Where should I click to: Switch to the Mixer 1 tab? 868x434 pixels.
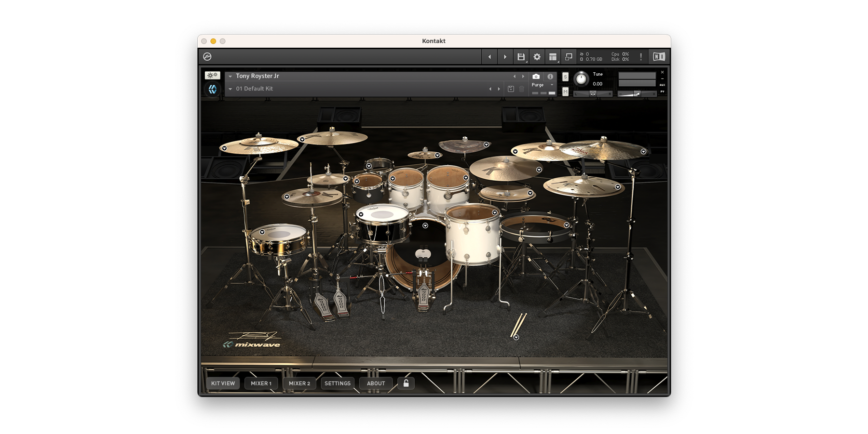pos(261,383)
